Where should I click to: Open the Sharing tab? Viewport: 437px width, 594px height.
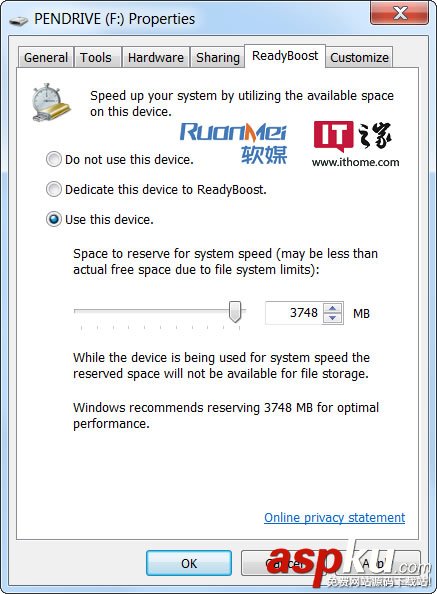[217, 58]
